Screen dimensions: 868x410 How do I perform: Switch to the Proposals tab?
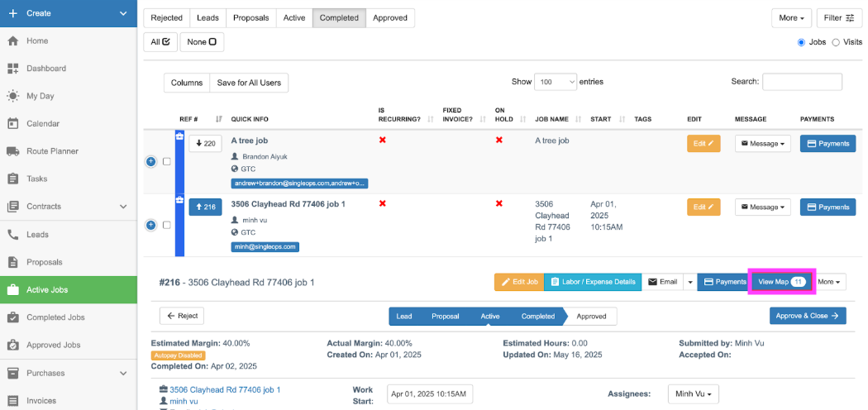pos(251,18)
